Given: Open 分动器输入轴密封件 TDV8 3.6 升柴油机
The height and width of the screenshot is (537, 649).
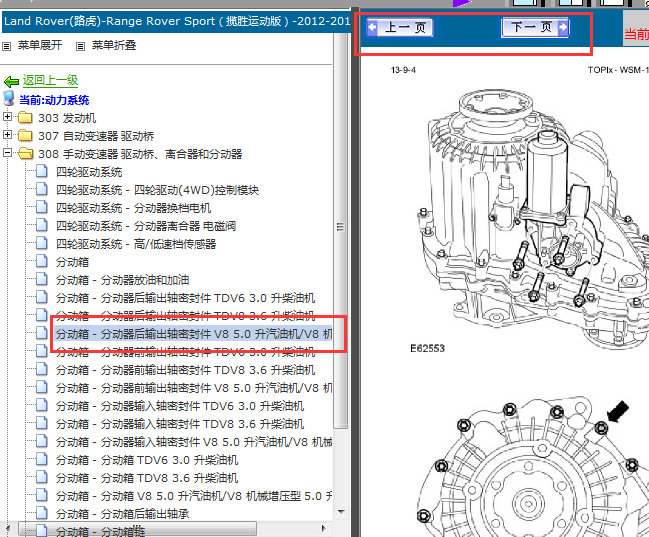Looking at the screenshot, I should (180, 424).
